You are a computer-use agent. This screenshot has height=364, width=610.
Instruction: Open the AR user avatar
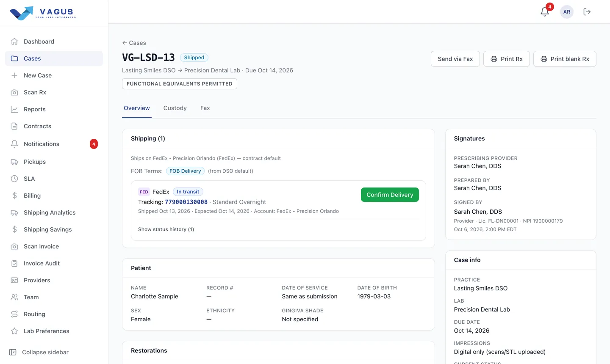567,12
